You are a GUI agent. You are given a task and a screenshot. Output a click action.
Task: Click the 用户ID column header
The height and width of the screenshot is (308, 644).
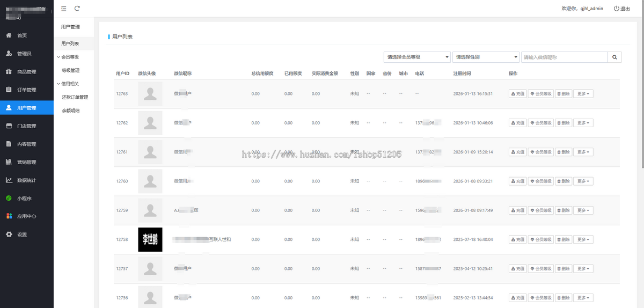pyautogui.click(x=122, y=73)
